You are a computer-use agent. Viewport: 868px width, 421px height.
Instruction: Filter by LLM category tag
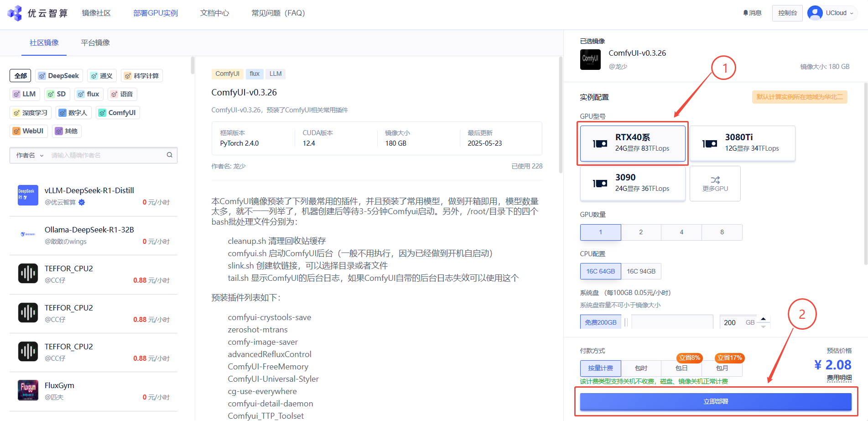click(25, 94)
